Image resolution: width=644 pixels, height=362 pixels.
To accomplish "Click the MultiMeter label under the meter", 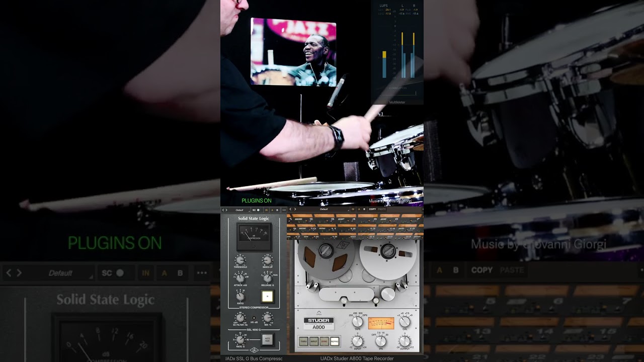I will pyautogui.click(x=397, y=102).
